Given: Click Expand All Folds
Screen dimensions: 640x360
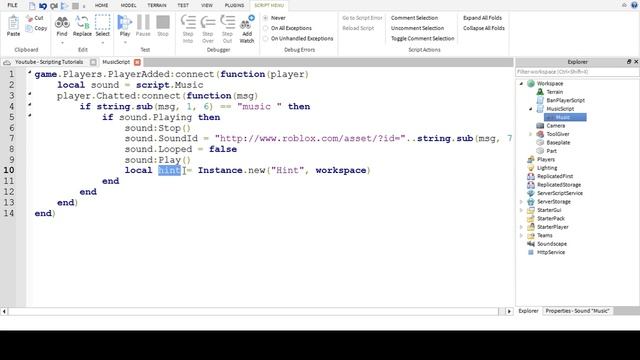Looking at the screenshot, I should click(x=482, y=18).
